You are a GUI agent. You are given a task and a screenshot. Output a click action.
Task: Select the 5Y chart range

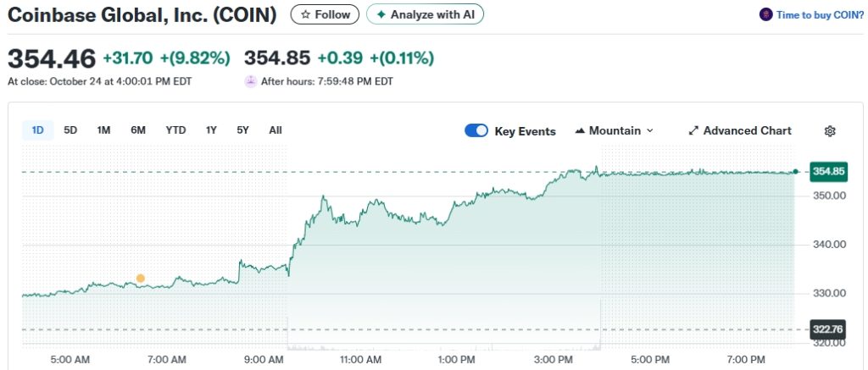click(x=243, y=130)
